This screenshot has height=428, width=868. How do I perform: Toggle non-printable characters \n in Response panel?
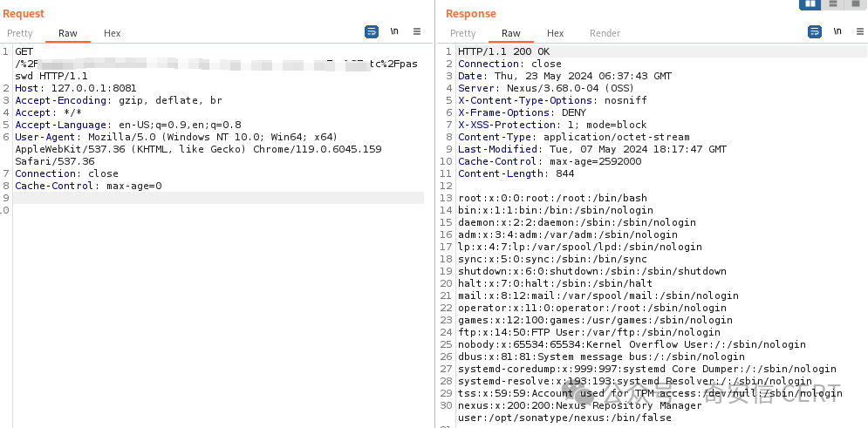pos(837,31)
